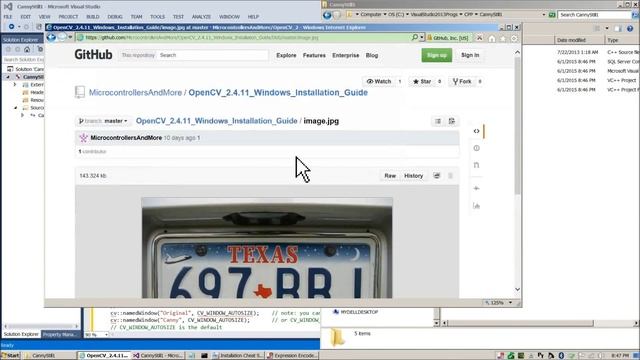This screenshot has width=640, height=360.
Task: Open Explorer address path dropdown arrow
Action: (543, 15)
